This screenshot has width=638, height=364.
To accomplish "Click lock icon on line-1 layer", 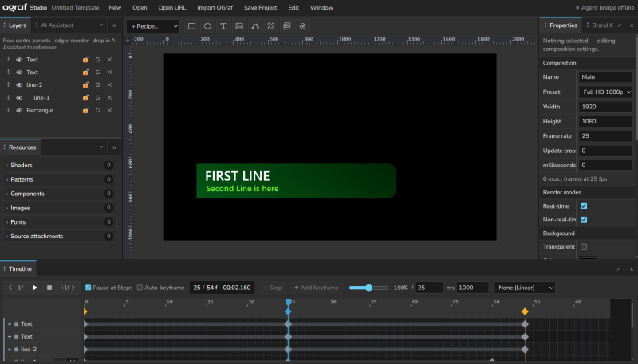I will 85,97.
